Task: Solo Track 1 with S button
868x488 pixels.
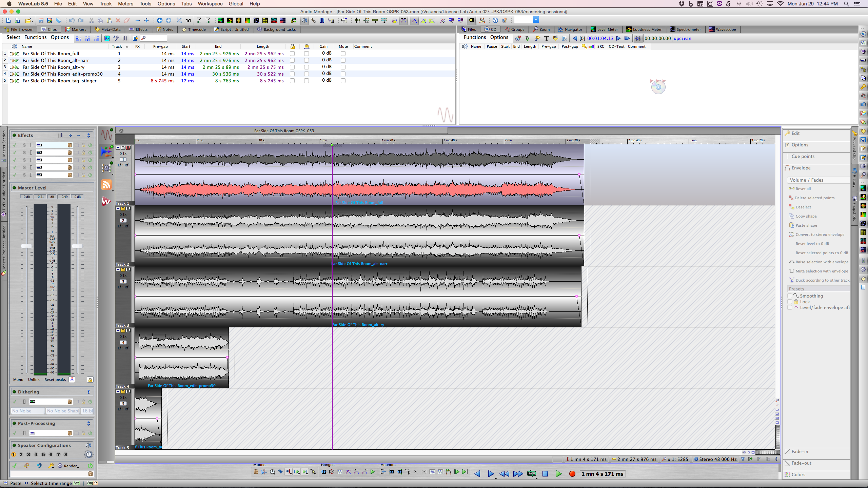Action: [x=128, y=148]
